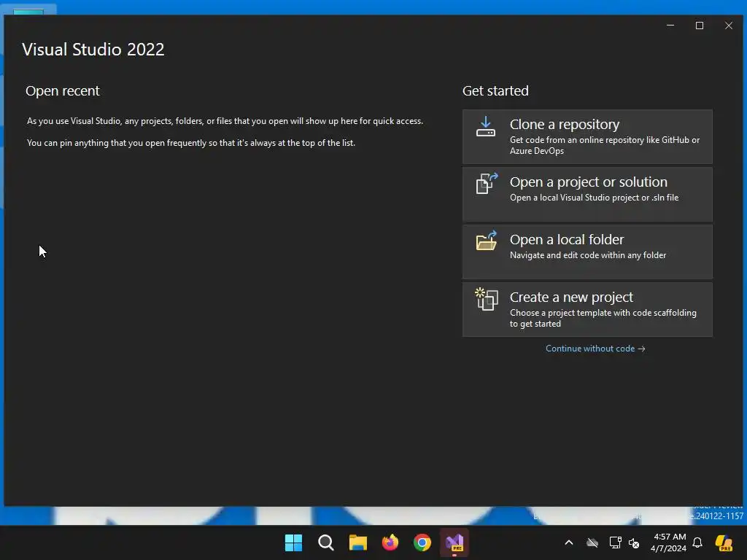Click text 'Open a local Visual Studio project or .sln file'
The height and width of the screenshot is (560, 747).
[x=594, y=198]
